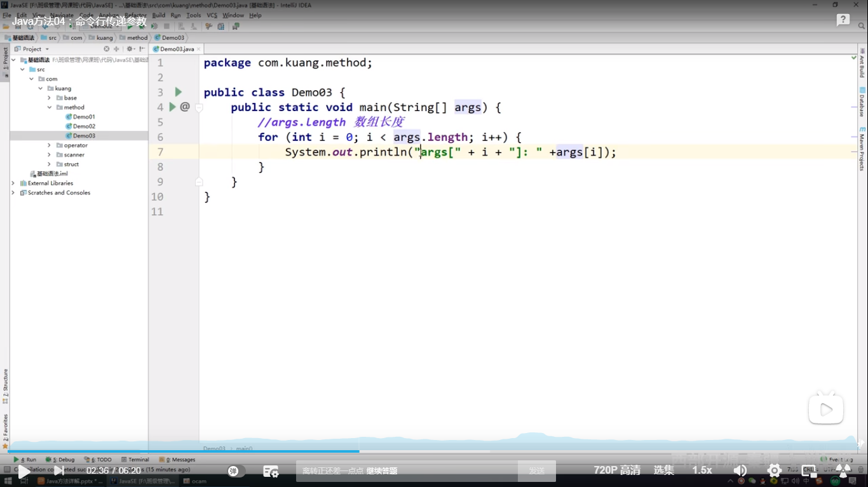Viewport: 868px width, 487px height.
Task: Collapse the src folder
Action: pyautogui.click(x=22, y=69)
